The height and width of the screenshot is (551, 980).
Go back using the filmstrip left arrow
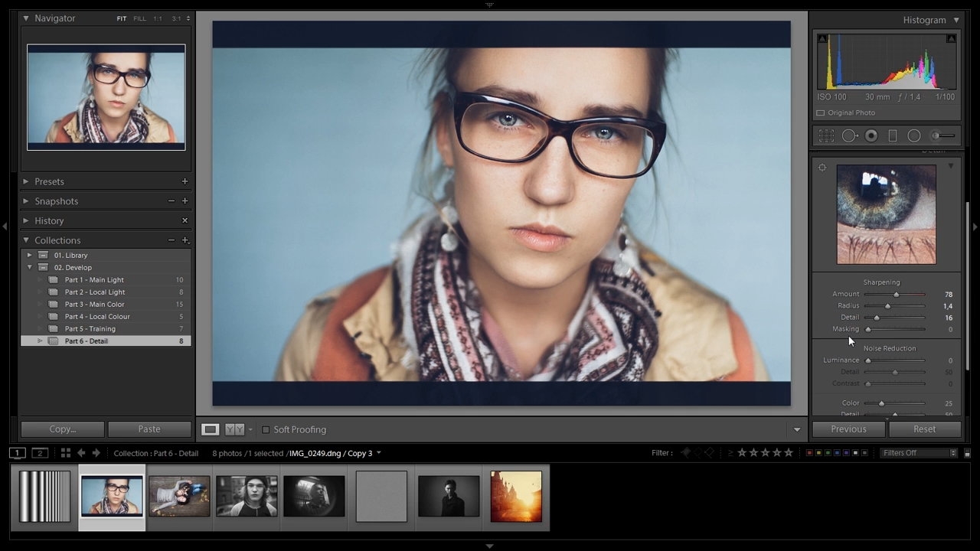tap(81, 453)
